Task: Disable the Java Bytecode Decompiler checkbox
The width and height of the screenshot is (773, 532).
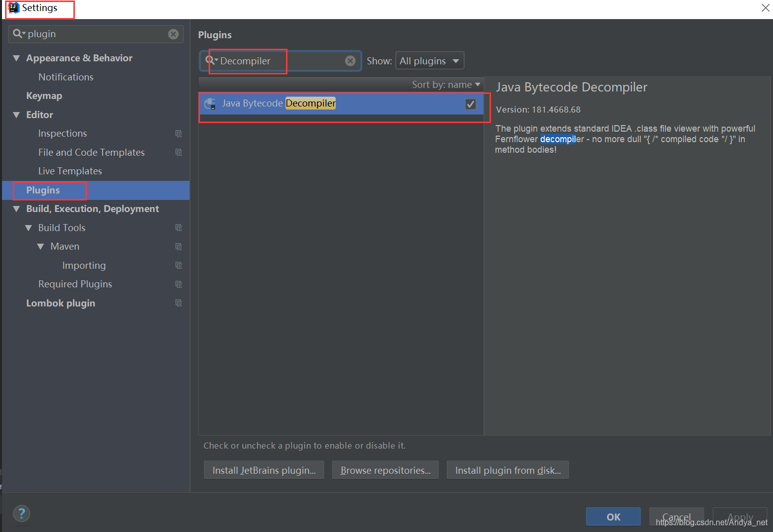Action: (470, 104)
